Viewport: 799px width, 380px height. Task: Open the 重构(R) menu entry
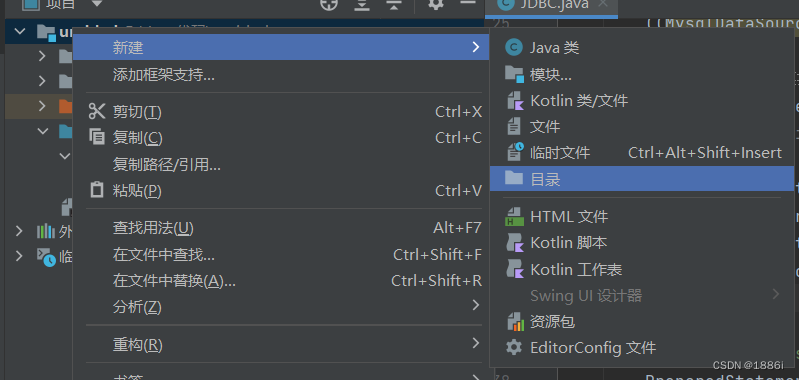point(282,345)
